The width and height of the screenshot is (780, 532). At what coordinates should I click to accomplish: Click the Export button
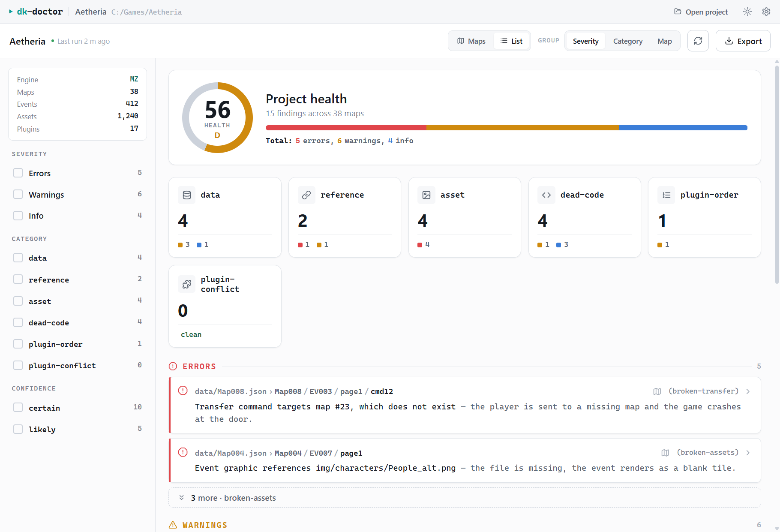pos(743,41)
